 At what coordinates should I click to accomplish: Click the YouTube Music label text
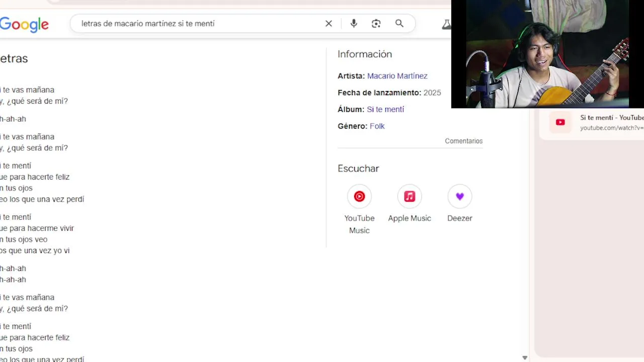click(359, 224)
